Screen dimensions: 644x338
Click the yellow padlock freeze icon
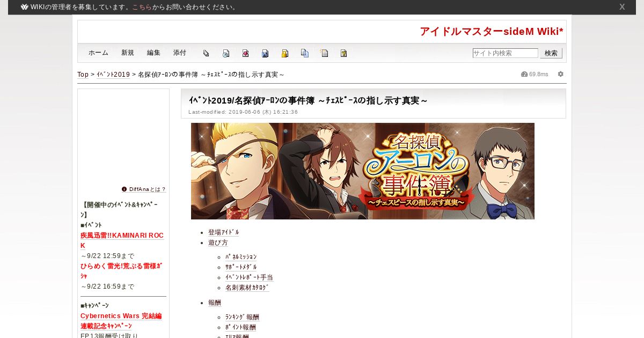point(285,53)
